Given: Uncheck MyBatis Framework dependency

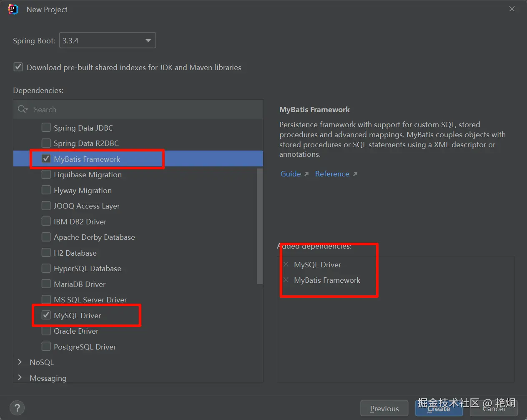Looking at the screenshot, I should tap(46, 158).
